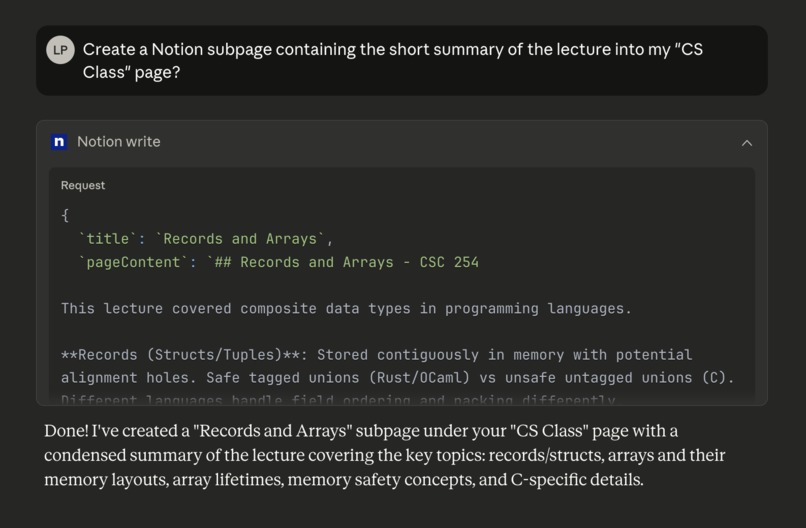Click the `pageContent` key in the request
Screen dimensions: 806x528
point(133,262)
